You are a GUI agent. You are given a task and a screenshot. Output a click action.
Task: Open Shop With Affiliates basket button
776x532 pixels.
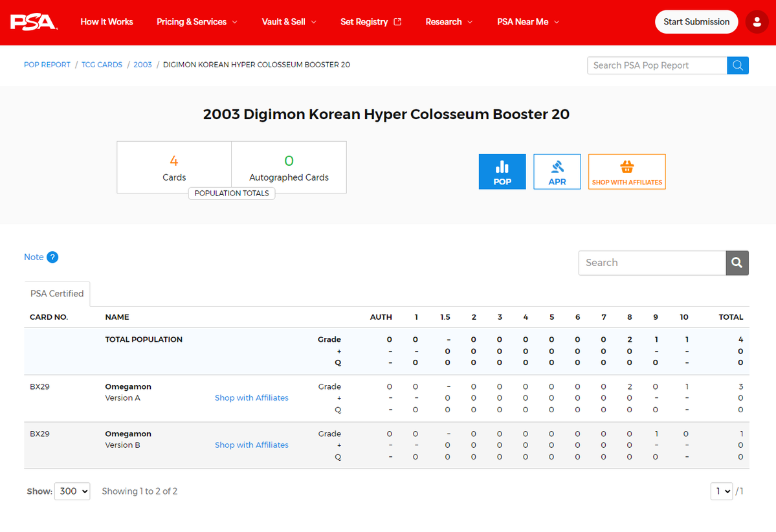(626, 172)
